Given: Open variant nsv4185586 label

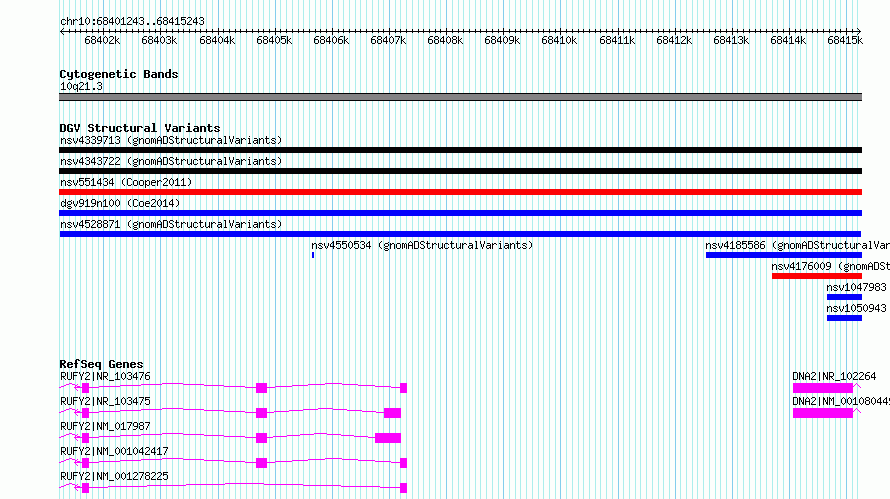Looking at the screenshot, I should click(x=797, y=245).
